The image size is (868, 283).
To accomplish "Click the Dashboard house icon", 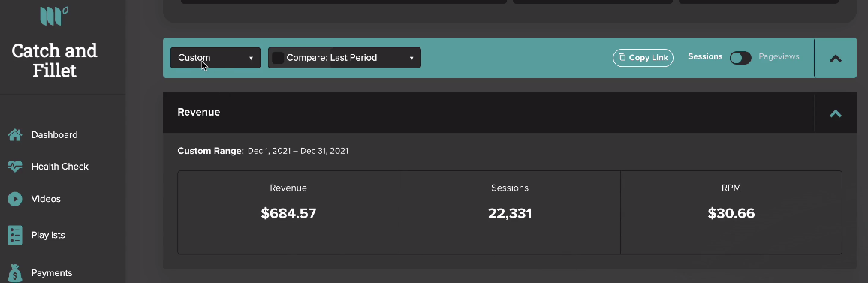I will tap(15, 135).
